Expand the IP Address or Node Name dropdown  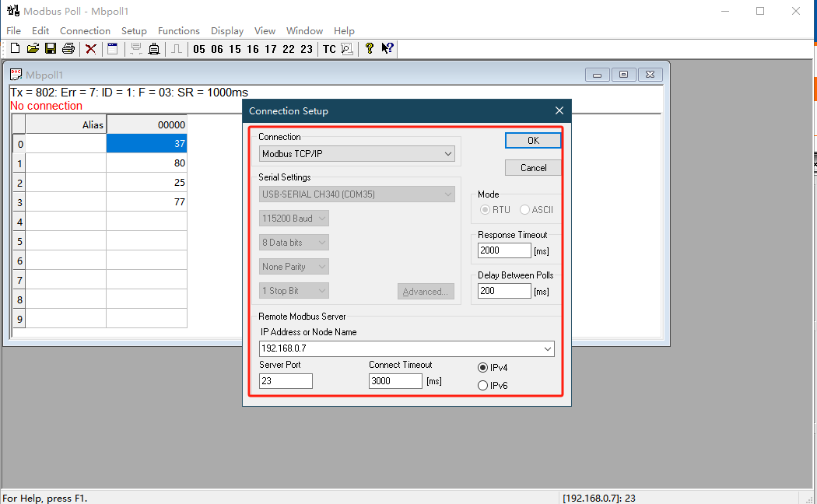[548, 348]
